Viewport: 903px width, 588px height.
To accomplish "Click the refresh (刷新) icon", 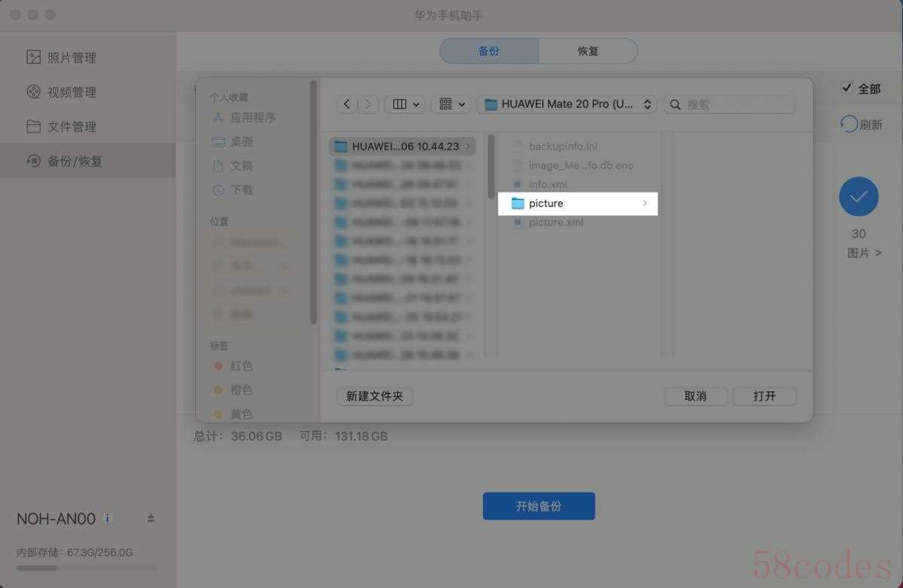I will coord(850,124).
